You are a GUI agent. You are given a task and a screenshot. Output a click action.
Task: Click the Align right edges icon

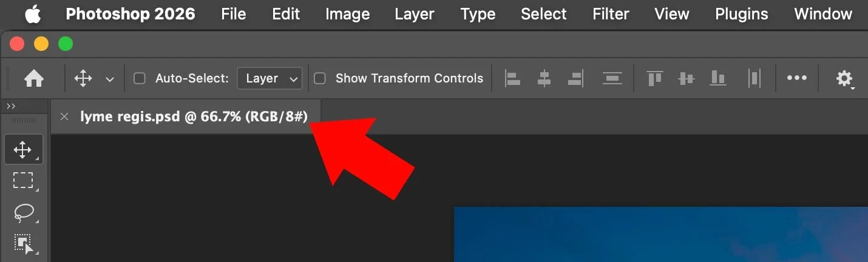(x=575, y=78)
